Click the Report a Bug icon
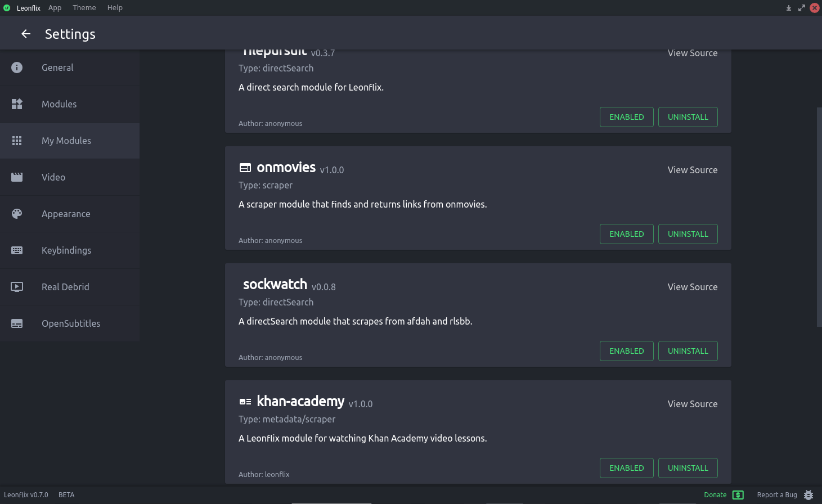Viewport: 822px width, 504px height. tap(808, 495)
